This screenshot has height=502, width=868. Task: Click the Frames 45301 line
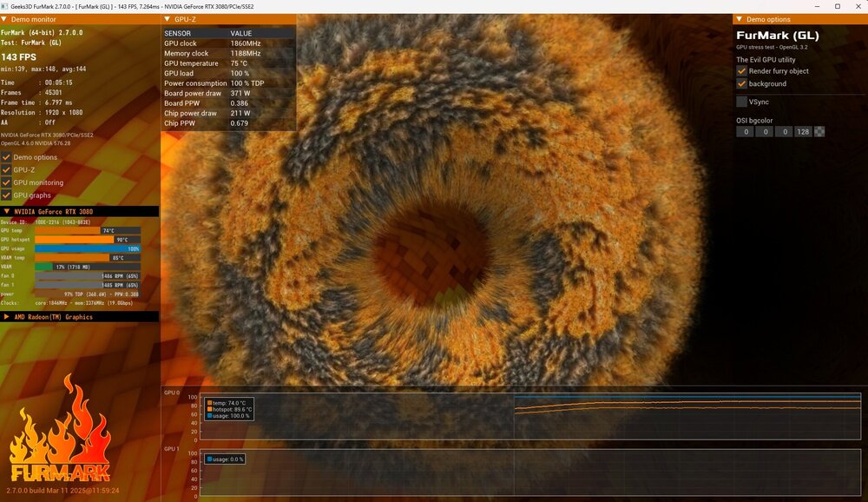[x=31, y=93]
